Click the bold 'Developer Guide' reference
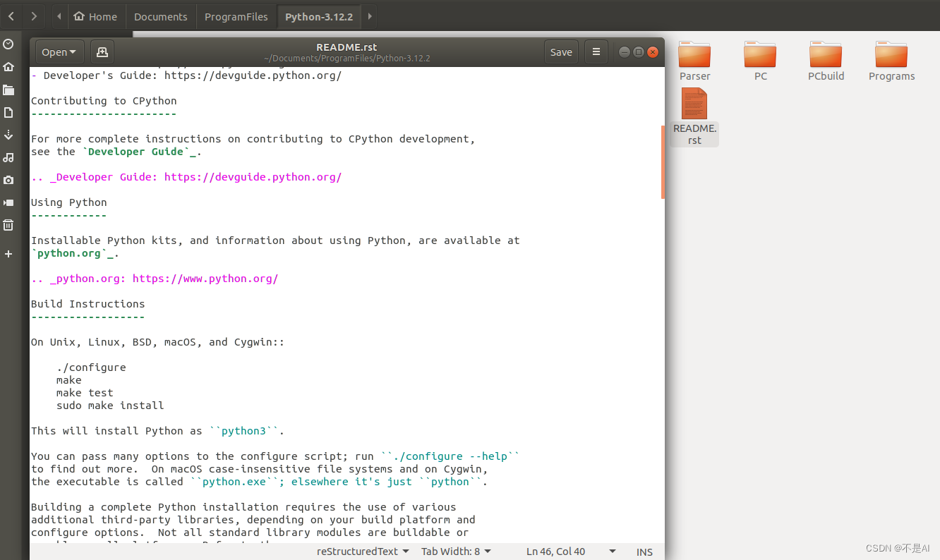 pyautogui.click(x=139, y=152)
